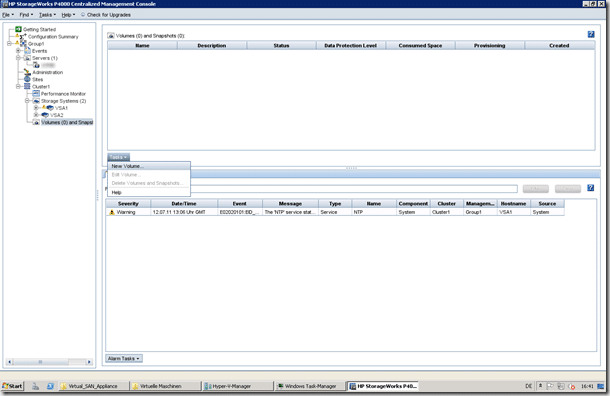Open Performance Monitor tree item
This screenshot has width=610, height=396.
click(x=63, y=94)
